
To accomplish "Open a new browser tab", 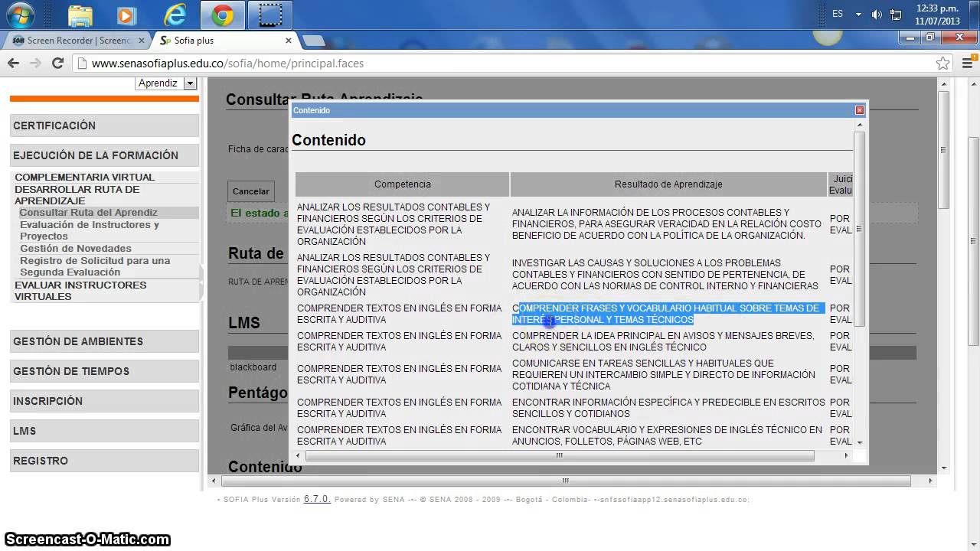I will click(x=313, y=41).
